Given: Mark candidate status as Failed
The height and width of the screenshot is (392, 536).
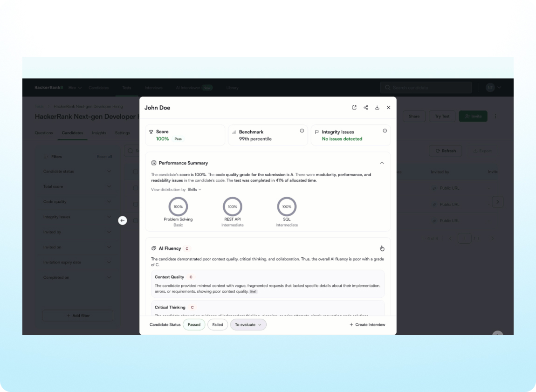Looking at the screenshot, I should tap(217, 325).
